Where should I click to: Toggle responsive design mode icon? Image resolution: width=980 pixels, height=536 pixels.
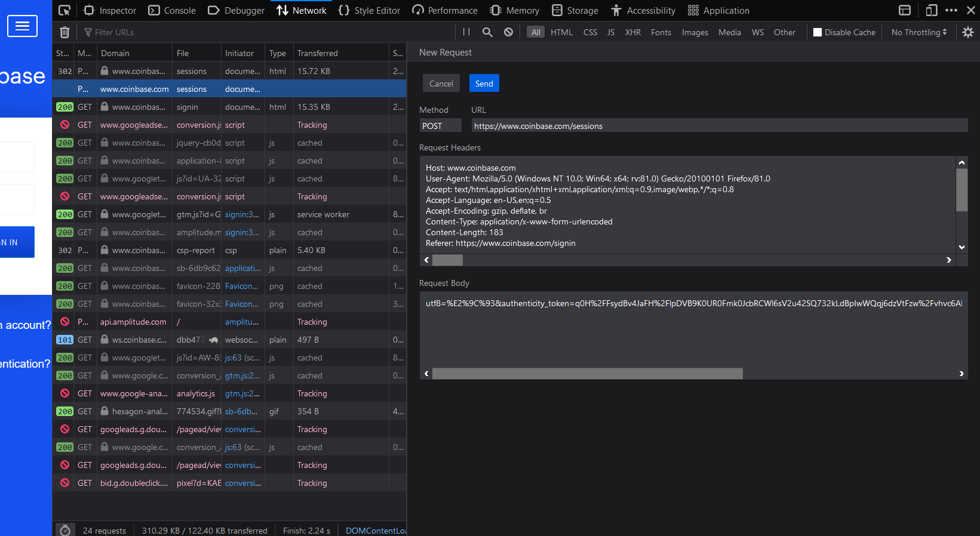(931, 10)
